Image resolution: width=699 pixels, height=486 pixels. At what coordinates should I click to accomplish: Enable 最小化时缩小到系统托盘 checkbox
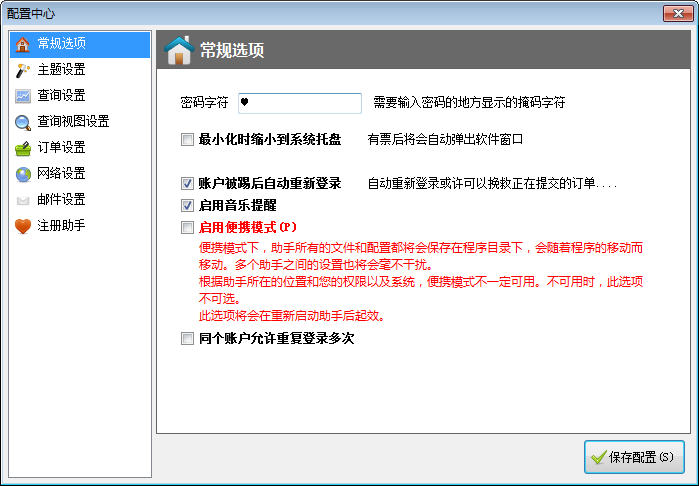[187, 140]
